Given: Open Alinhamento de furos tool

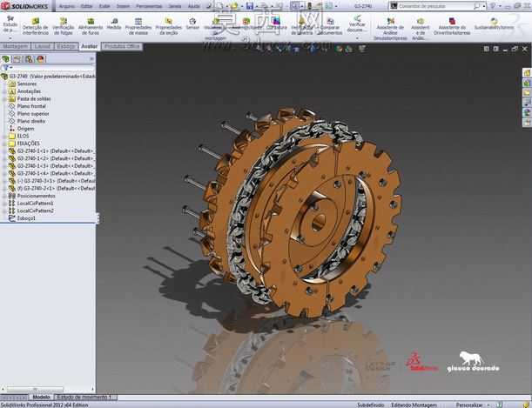Looking at the screenshot, I should pos(91,27).
